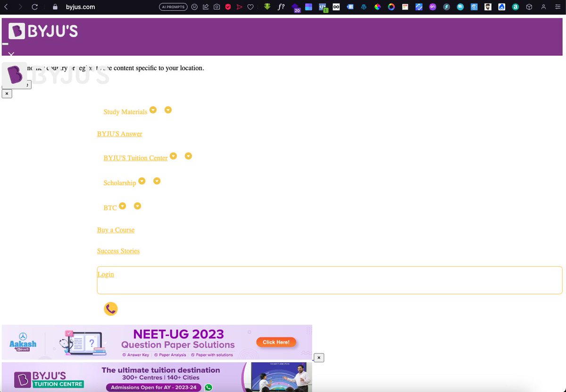Open the BYJU'S Tuition Center menu link
566x392 pixels.
[x=136, y=158]
